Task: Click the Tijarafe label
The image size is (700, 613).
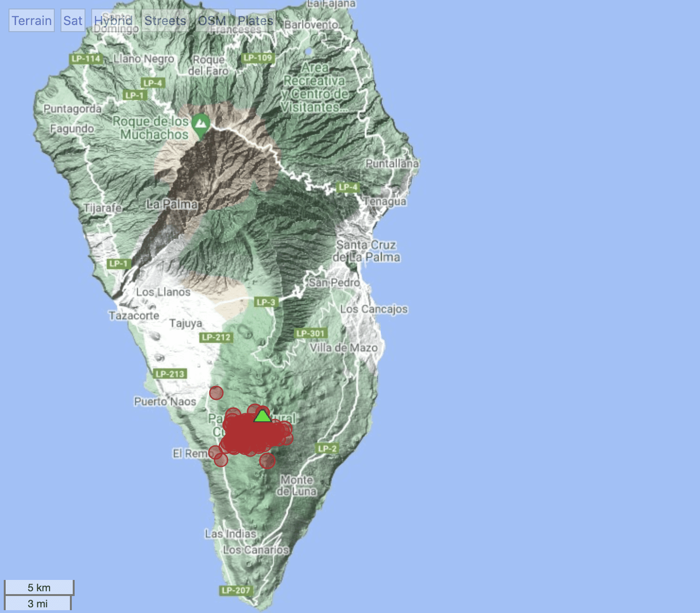Action: click(x=102, y=208)
